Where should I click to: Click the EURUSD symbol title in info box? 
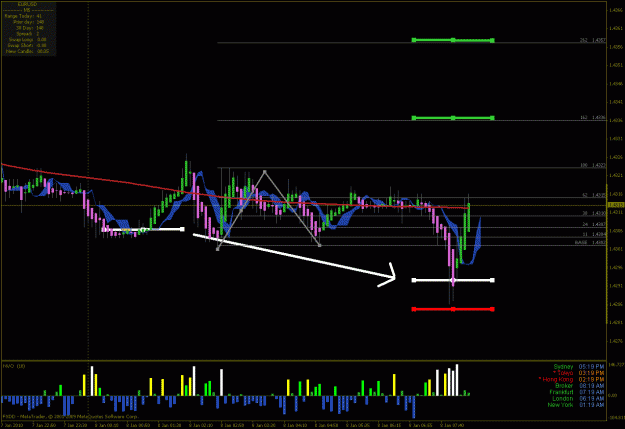coord(27,4)
